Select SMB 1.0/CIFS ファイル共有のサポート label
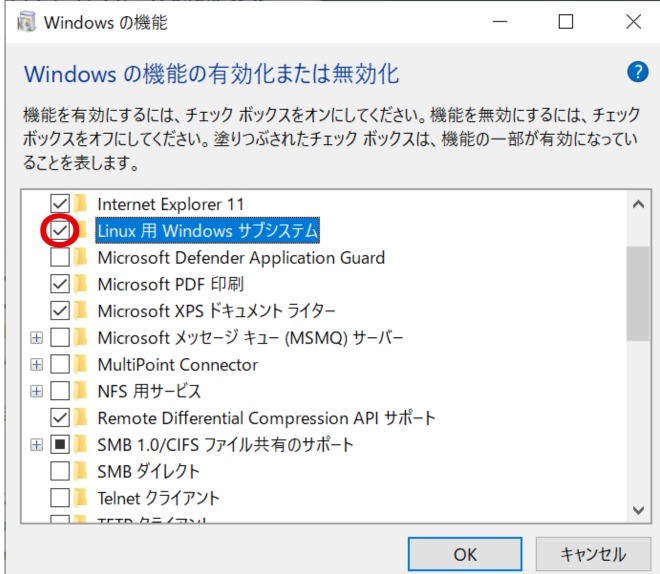The width and height of the screenshot is (660, 574). 225,445
